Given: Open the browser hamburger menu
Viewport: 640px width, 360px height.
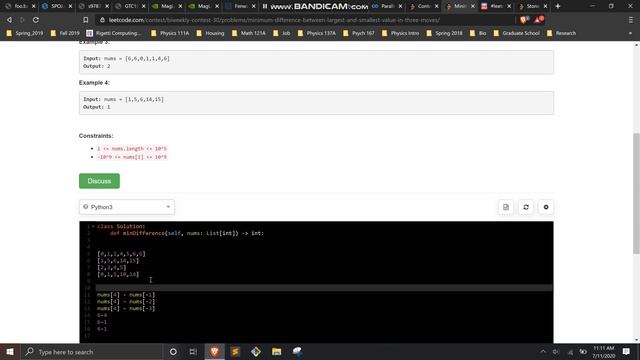Looking at the screenshot, I should click(x=631, y=20).
